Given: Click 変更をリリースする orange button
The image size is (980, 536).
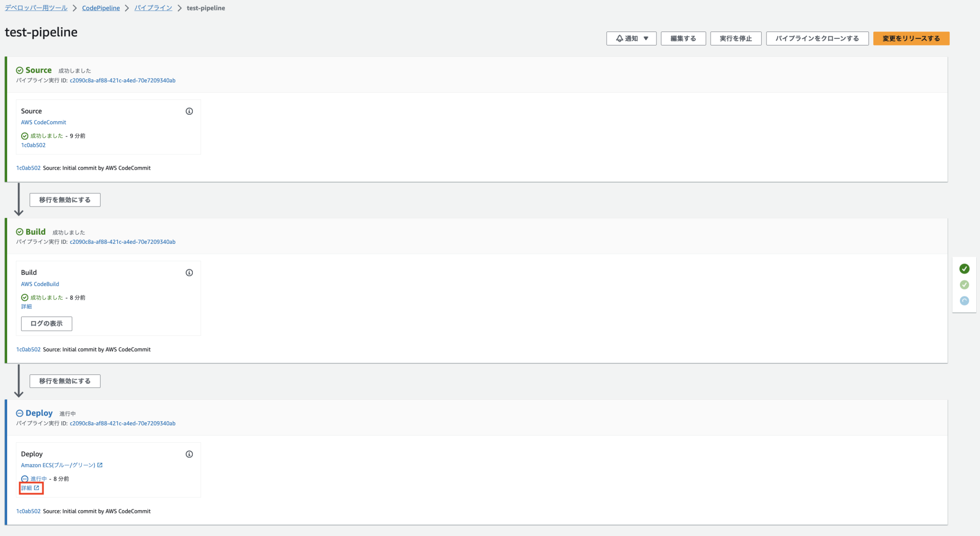Looking at the screenshot, I should tap(911, 39).
